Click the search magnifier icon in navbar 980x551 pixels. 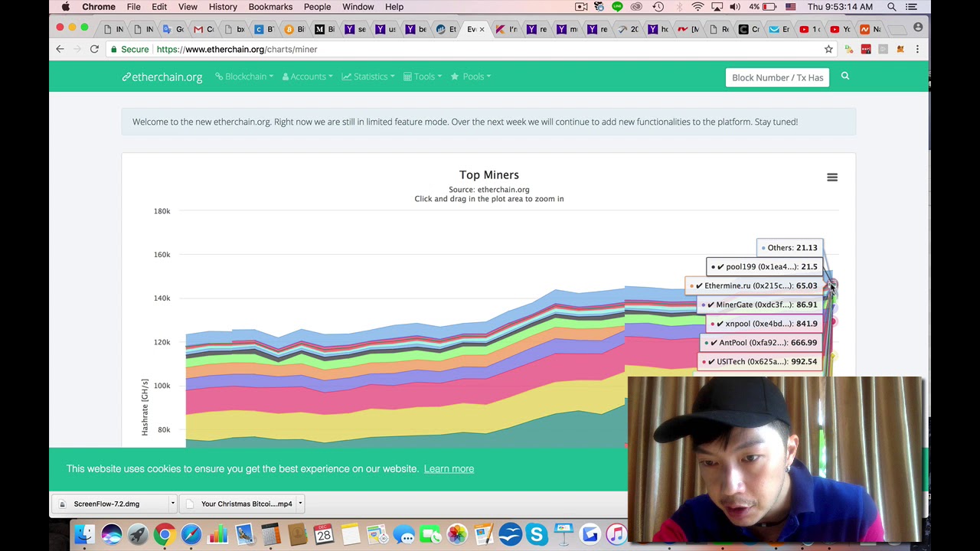pyautogui.click(x=845, y=77)
